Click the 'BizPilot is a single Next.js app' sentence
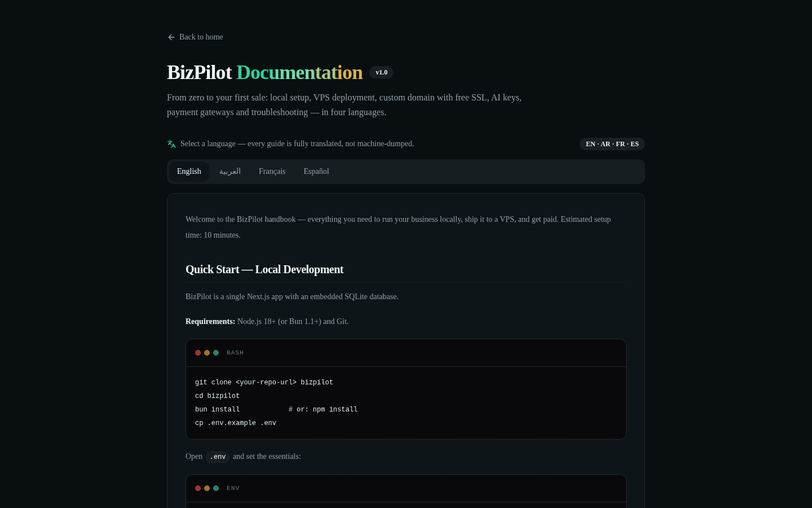This screenshot has width=812, height=508. (292, 297)
